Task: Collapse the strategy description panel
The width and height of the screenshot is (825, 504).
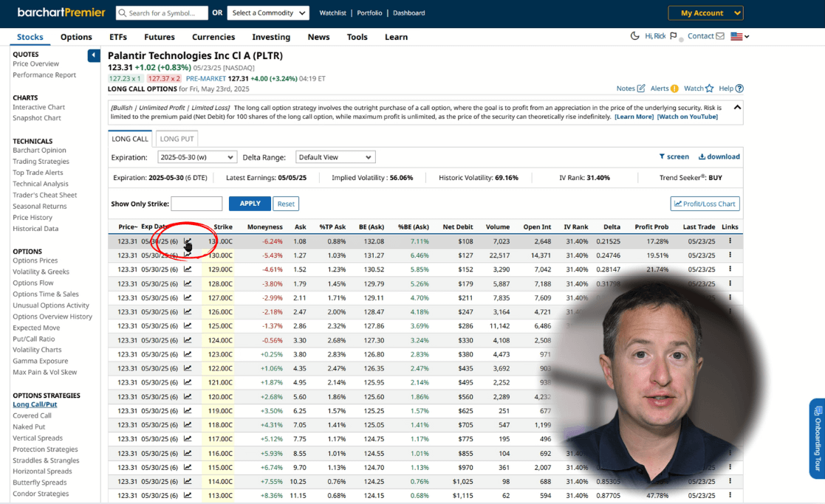Action: (736, 108)
